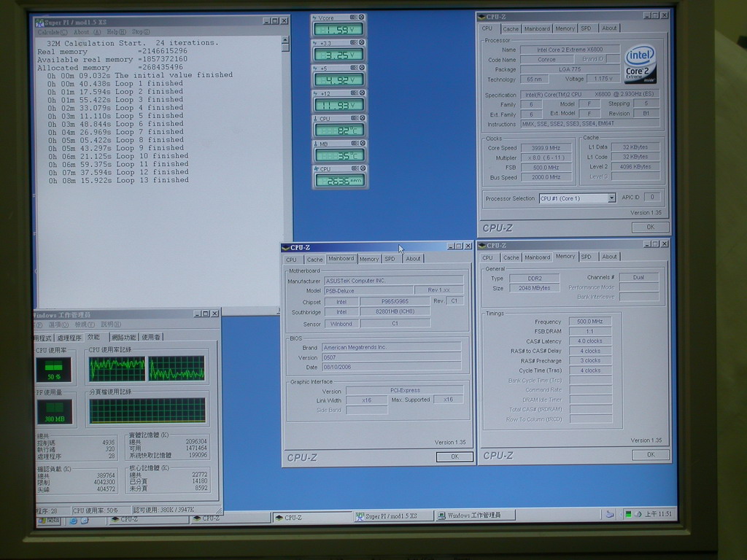Switch to the Cache tab in the CPU-Z window showing the CPU tab
The image size is (747, 560).
point(510,29)
